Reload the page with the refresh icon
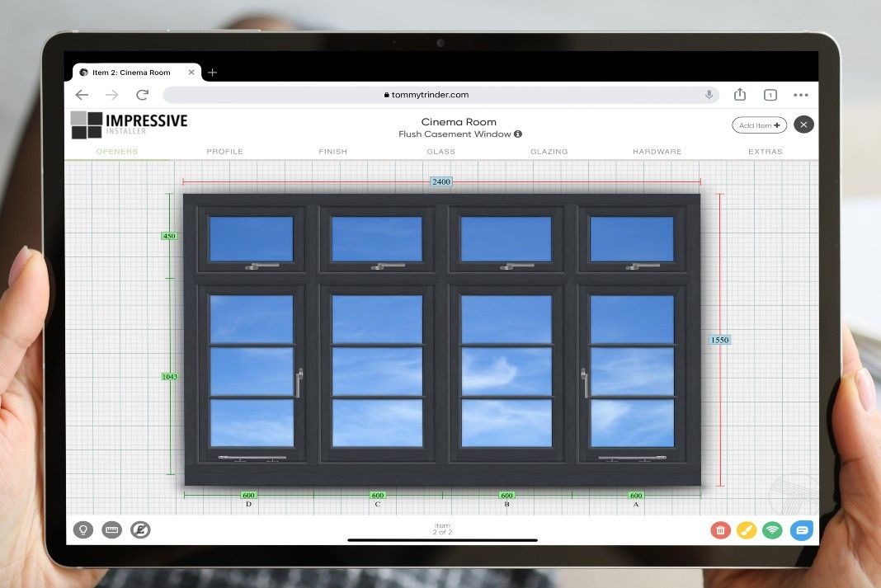The height and width of the screenshot is (588, 881). tap(142, 95)
